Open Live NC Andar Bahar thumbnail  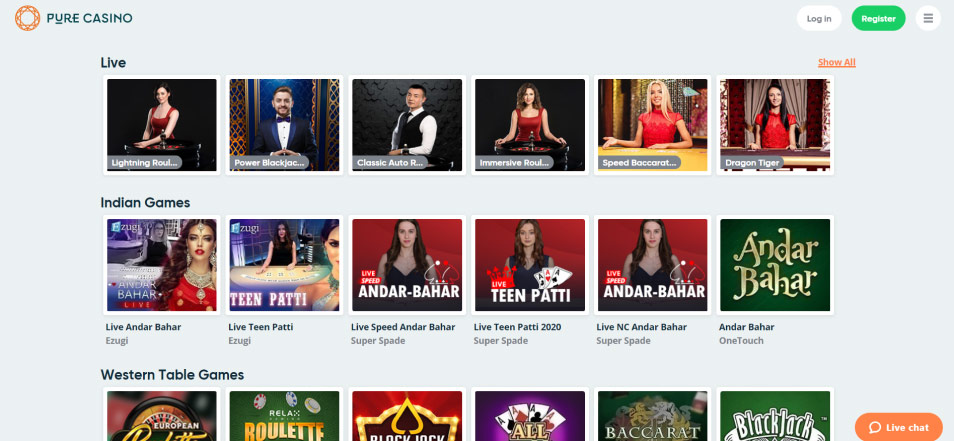tap(653, 265)
